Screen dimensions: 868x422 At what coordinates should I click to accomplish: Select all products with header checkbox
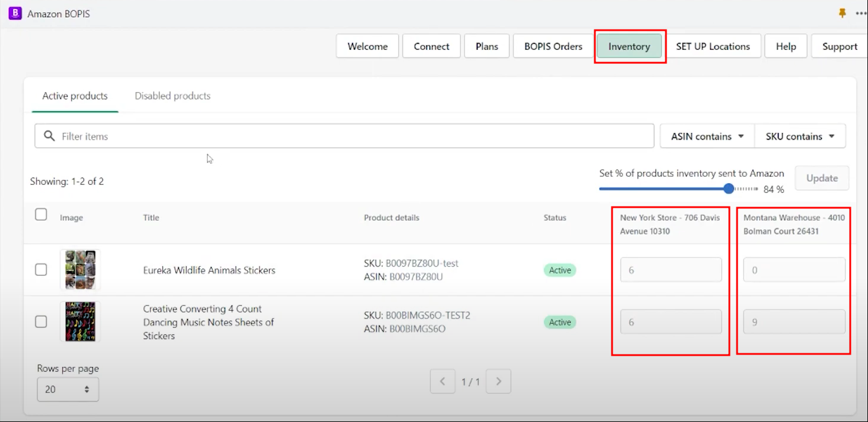click(41, 214)
